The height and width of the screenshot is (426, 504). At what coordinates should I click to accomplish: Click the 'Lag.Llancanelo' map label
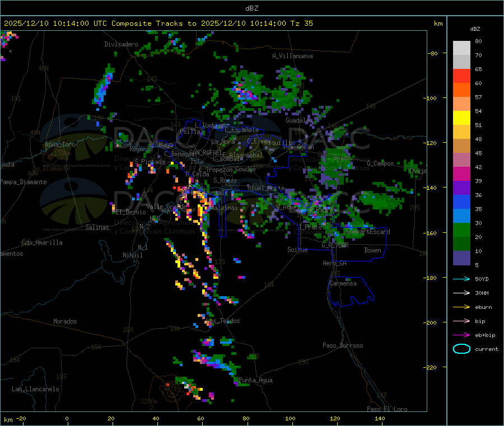point(35,389)
